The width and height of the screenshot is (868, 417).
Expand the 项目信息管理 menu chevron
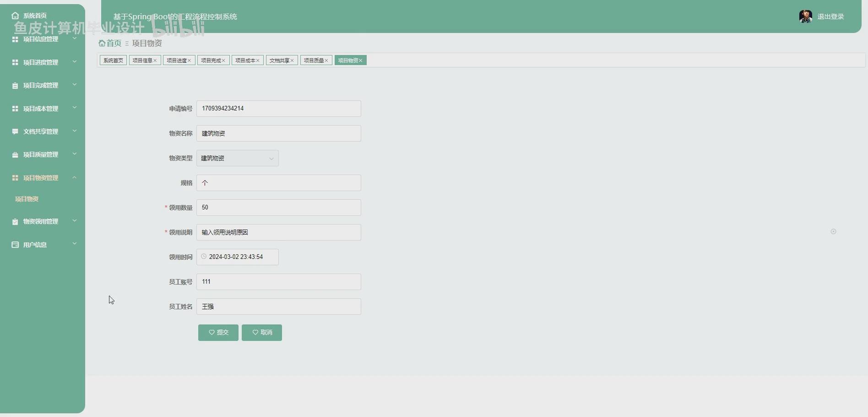click(75, 38)
